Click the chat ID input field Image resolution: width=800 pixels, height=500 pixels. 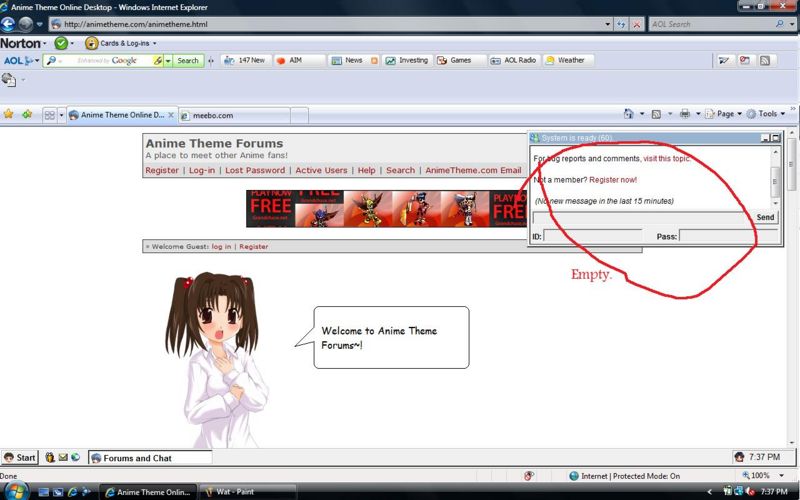pos(592,237)
